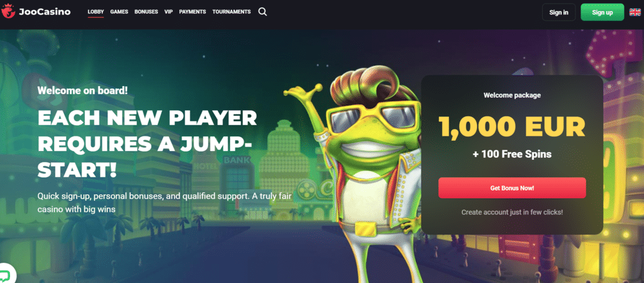Click the + 100 Free Spins text
644x283 pixels.
(x=512, y=155)
